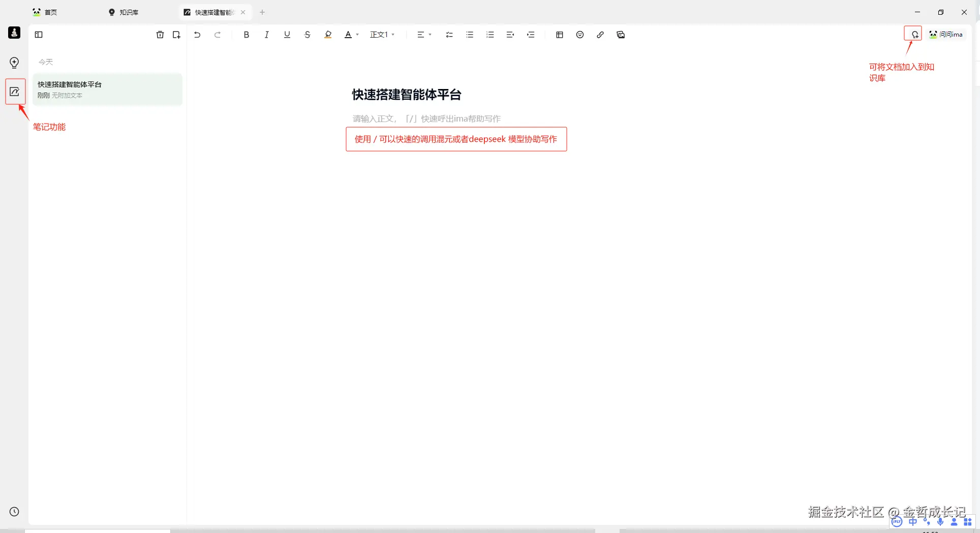Image resolution: width=980 pixels, height=533 pixels.
Task: Start voice input with the microphone icon
Action: 940,522
